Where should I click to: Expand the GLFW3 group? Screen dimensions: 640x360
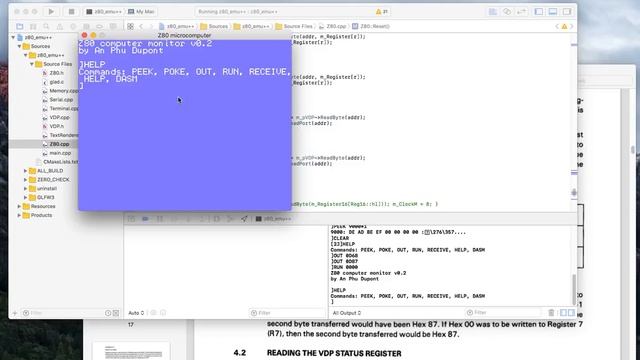tap(25, 197)
